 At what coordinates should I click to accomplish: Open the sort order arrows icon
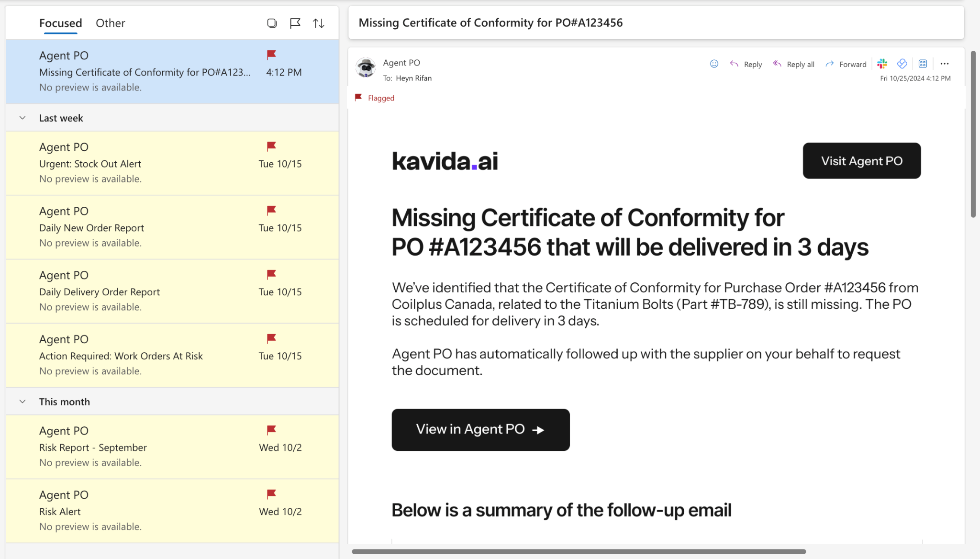319,23
